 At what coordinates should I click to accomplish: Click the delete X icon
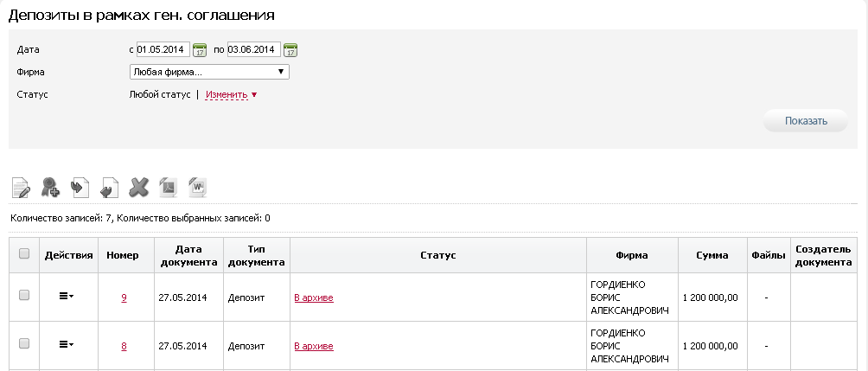(138, 187)
